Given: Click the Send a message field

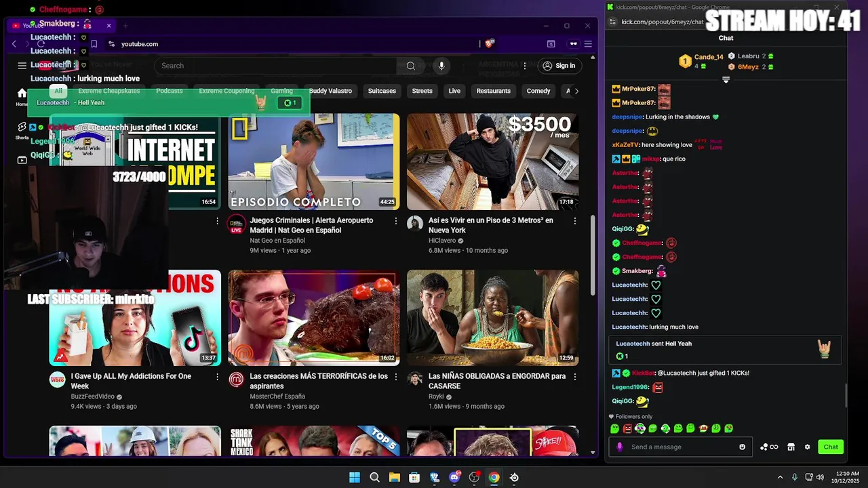Looking at the screenshot, I should click(682, 447).
